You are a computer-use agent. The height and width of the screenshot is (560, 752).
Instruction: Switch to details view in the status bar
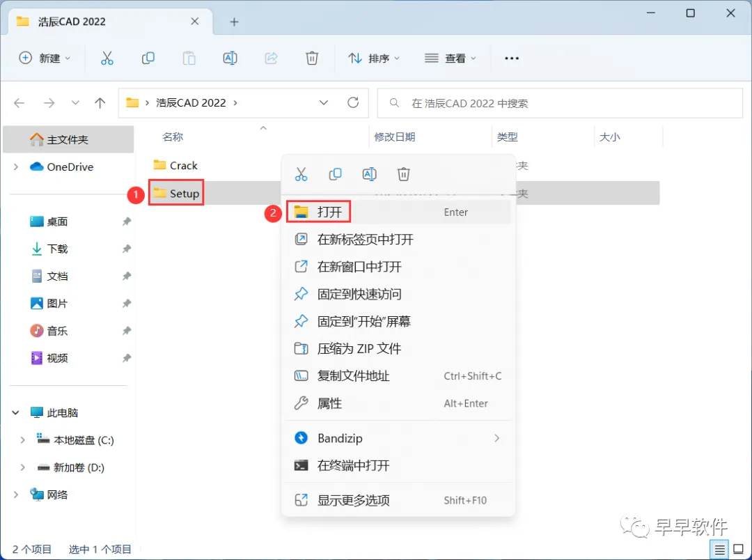[x=719, y=550]
